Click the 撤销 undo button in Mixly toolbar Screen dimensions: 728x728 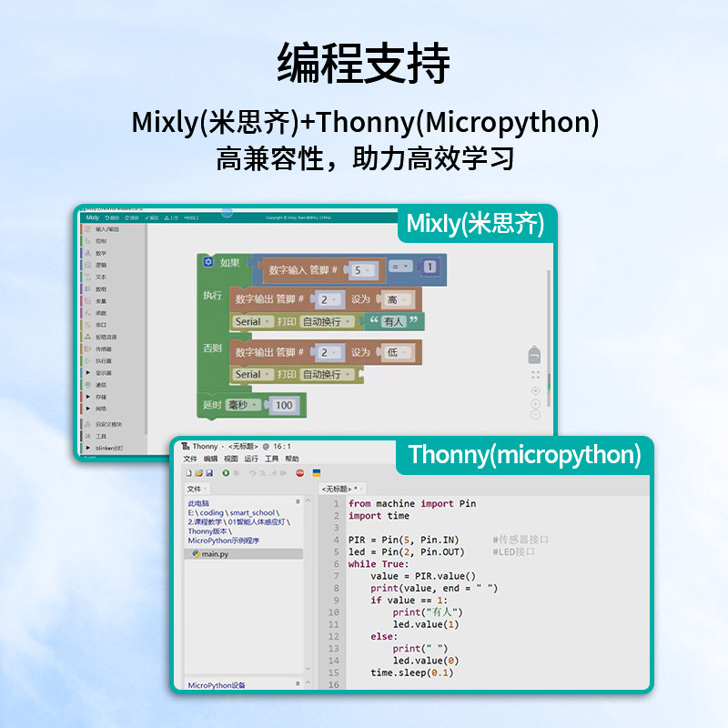(112, 217)
